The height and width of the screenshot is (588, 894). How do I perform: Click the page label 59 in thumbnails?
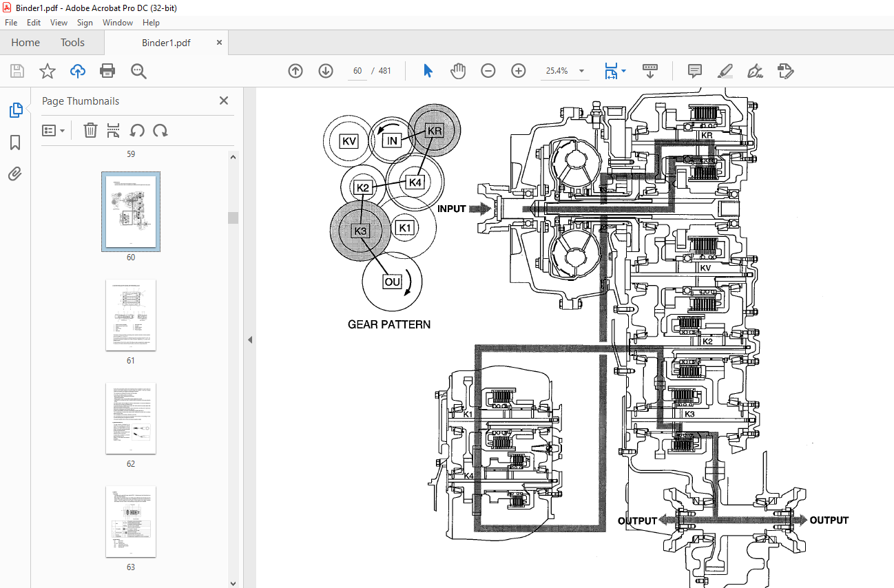click(131, 154)
